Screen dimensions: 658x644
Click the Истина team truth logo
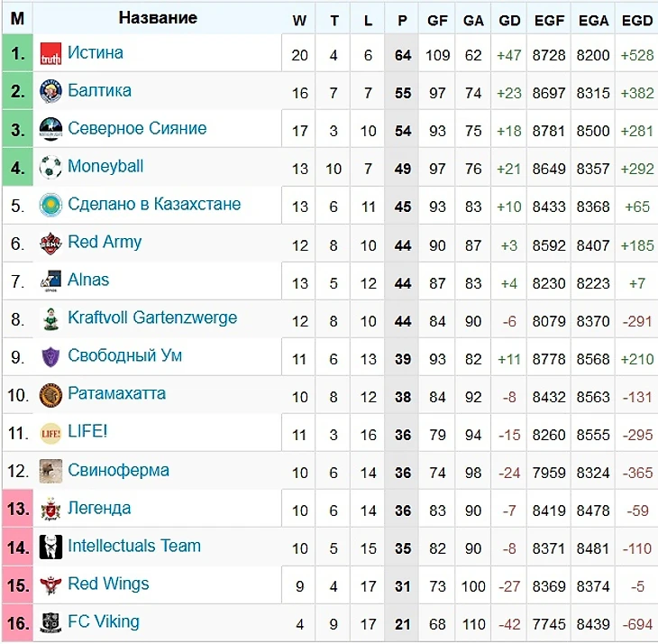pos(50,54)
